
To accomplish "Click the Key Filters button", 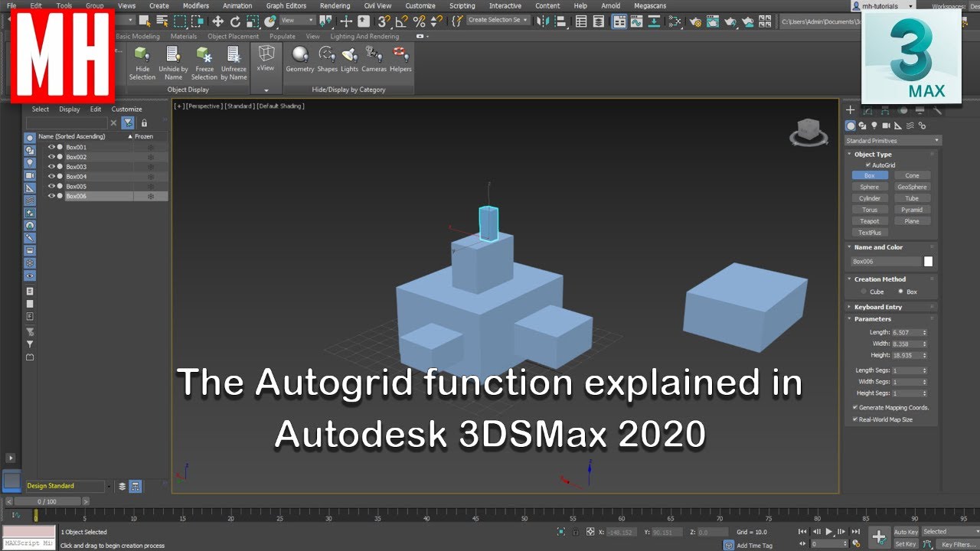I will tap(958, 544).
